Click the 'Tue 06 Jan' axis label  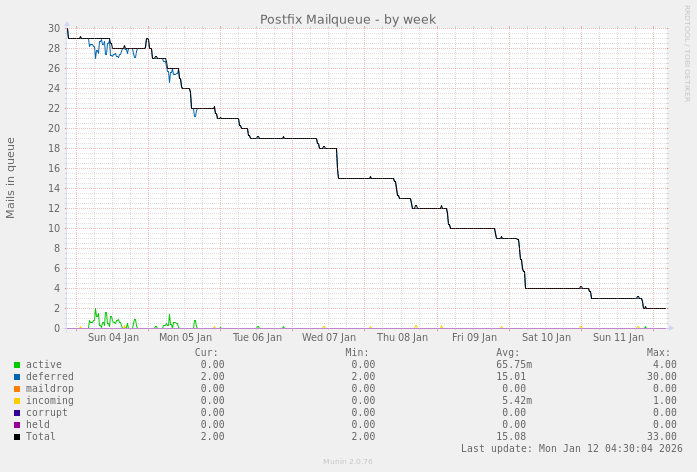[x=257, y=337]
